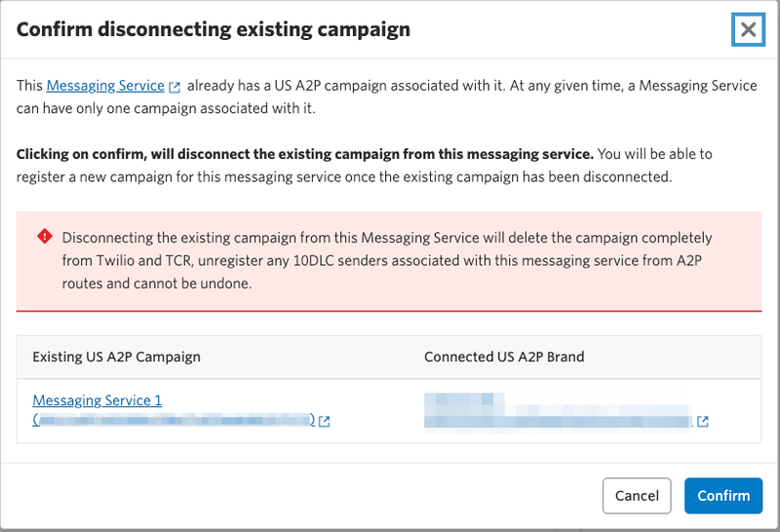
Task: Click the dialog title text
Action: click(214, 29)
